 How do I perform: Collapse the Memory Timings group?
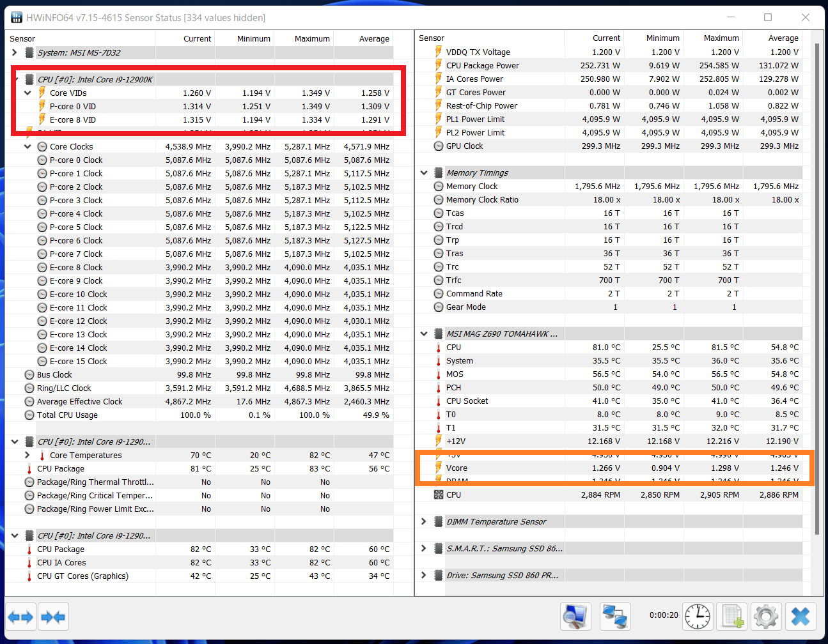(x=424, y=172)
